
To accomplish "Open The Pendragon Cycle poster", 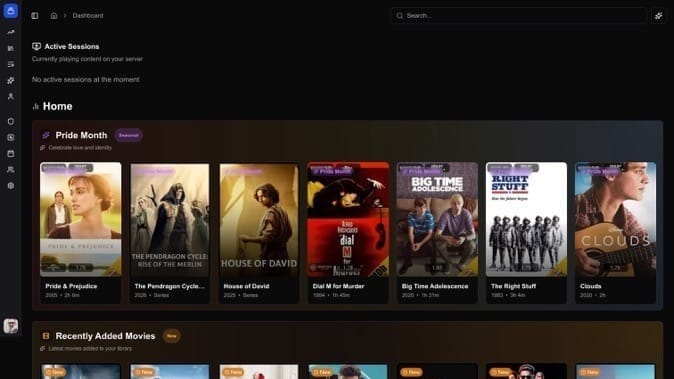I will tap(170, 219).
